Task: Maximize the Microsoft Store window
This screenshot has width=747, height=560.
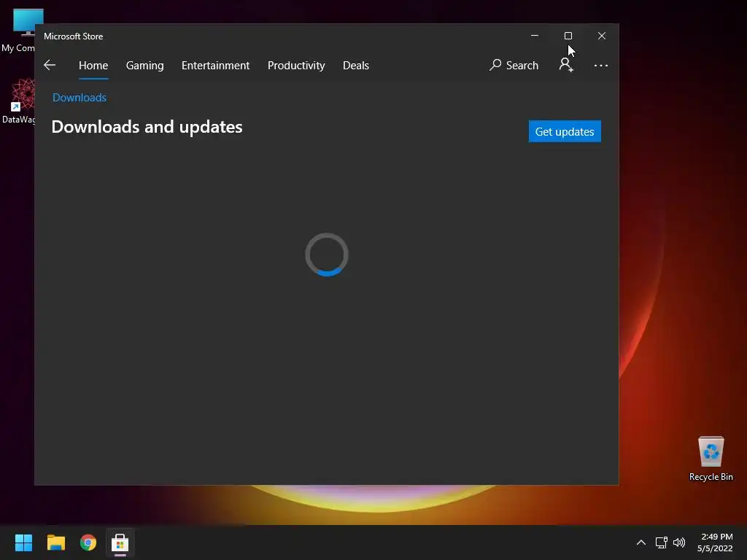Action: (568, 36)
